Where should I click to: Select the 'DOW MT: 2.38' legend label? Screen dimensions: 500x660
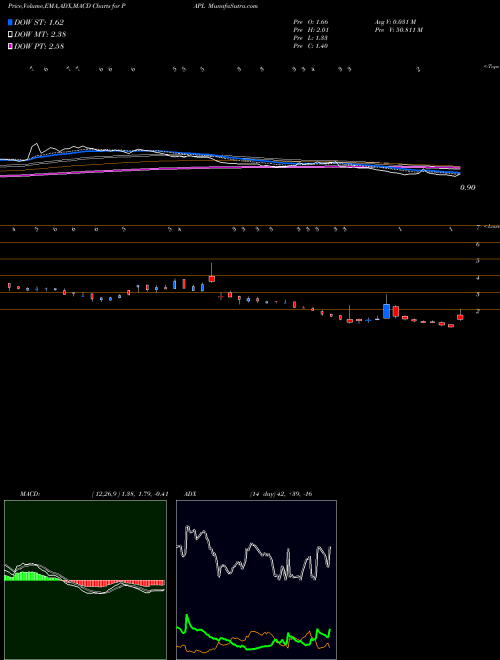coord(40,35)
